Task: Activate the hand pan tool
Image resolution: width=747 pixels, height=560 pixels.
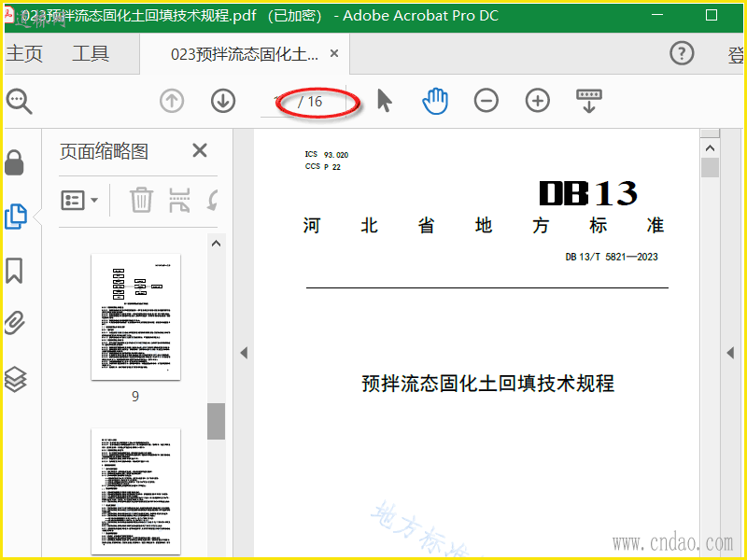Action: tap(435, 101)
